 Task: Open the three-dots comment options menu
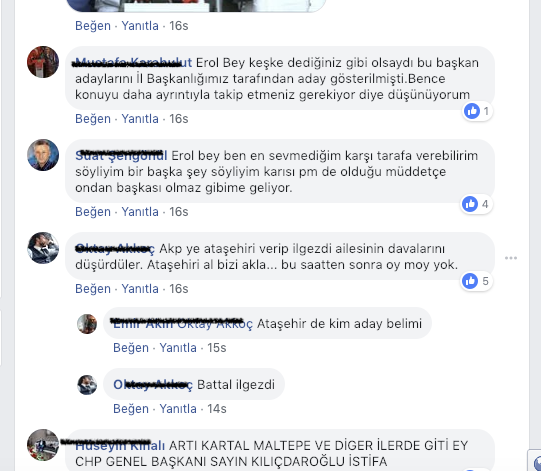[511, 258]
